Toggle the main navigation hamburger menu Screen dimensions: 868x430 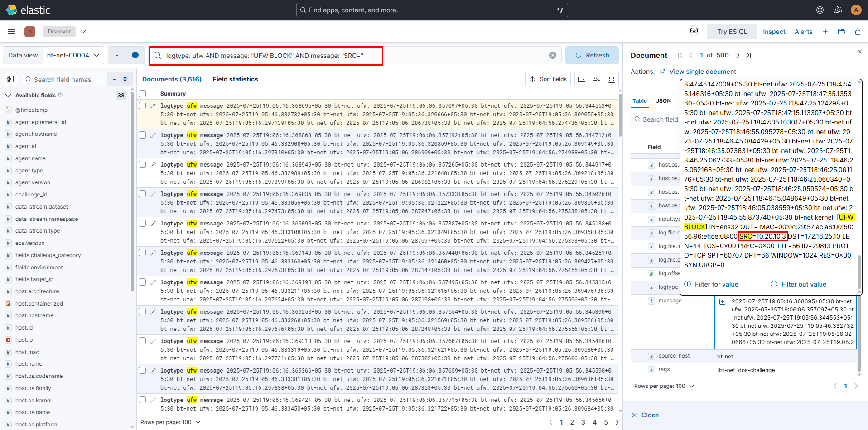tap(12, 32)
